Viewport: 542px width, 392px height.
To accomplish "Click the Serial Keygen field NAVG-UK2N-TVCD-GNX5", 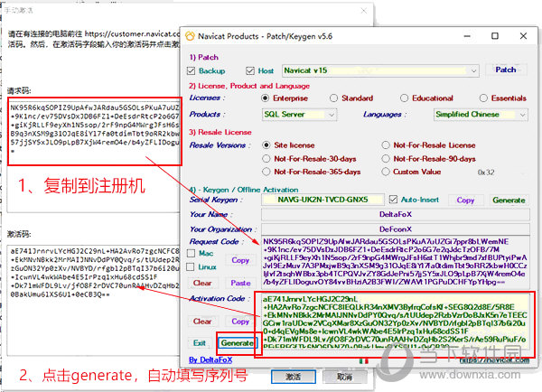I will [x=322, y=200].
